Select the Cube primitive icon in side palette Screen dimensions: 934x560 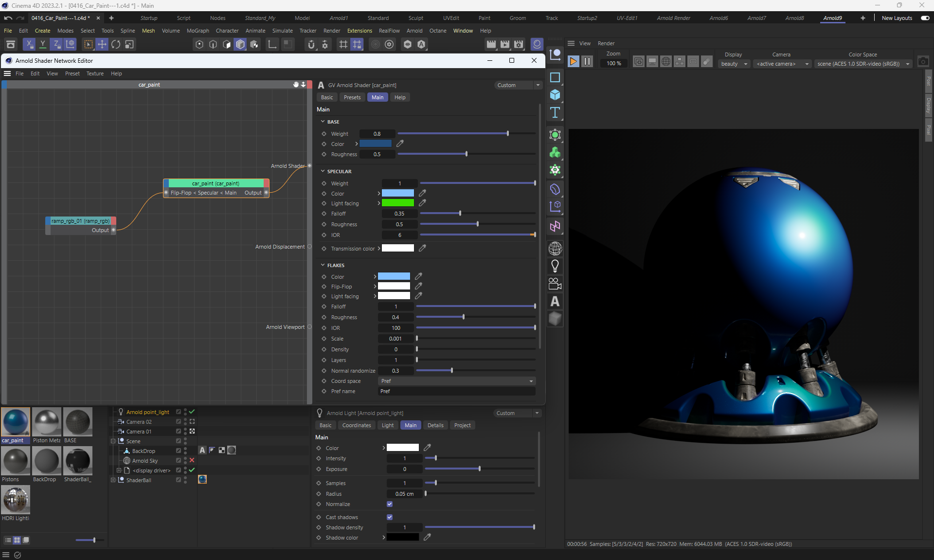555,95
